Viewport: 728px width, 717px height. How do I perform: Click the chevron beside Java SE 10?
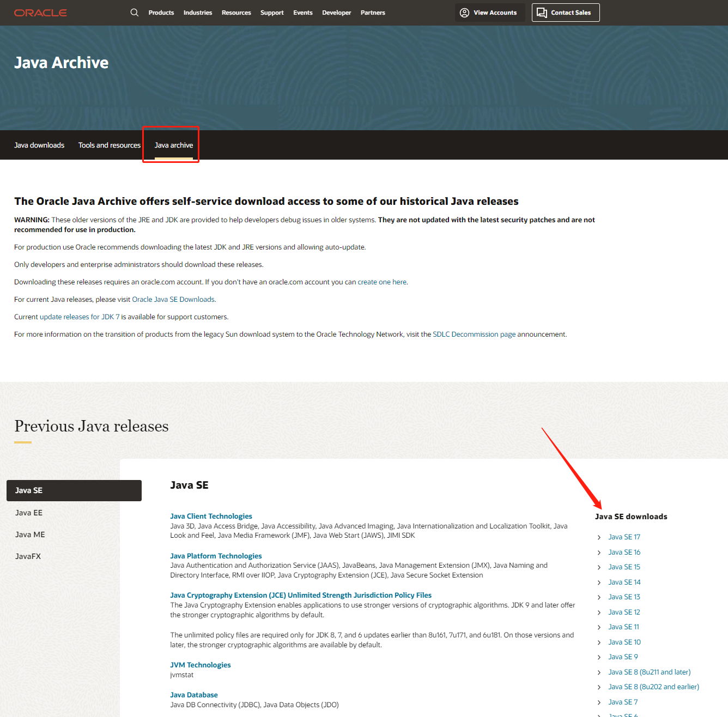point(599,642)
